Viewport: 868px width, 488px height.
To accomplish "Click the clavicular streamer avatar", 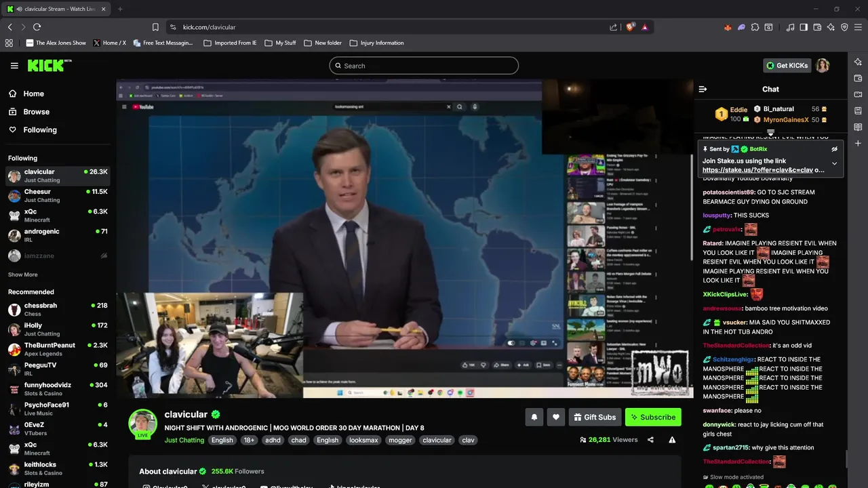I will tap(142, 423).
